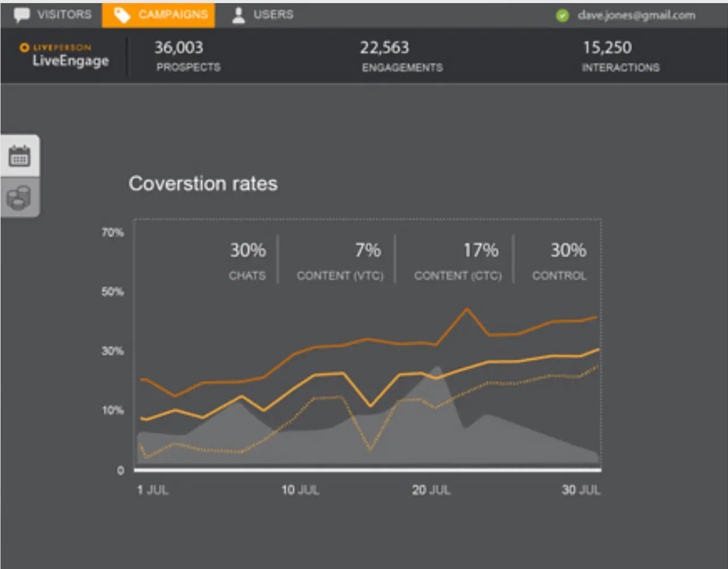The width and height of the screenshot is (728, 569).
Task: Click the LivePerson LiveEngage logo
Action: pos(63,55)
